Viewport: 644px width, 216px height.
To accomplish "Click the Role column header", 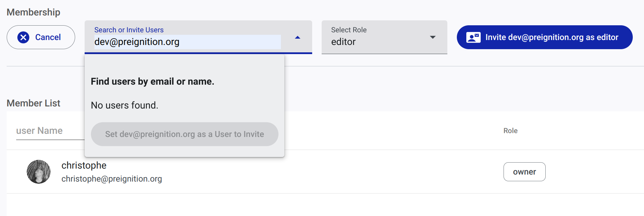I will pos(510,131).
